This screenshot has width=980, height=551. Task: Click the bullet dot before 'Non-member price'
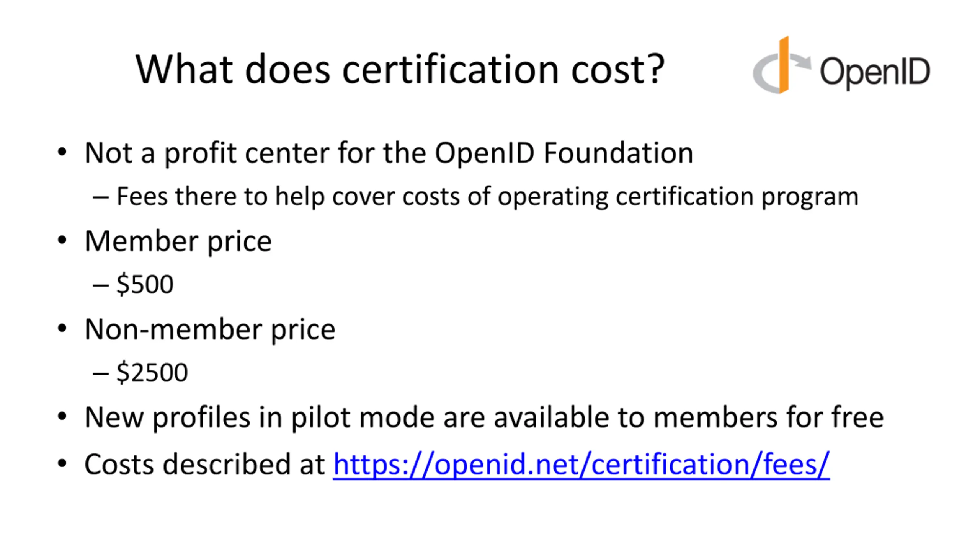pos(62,328)
